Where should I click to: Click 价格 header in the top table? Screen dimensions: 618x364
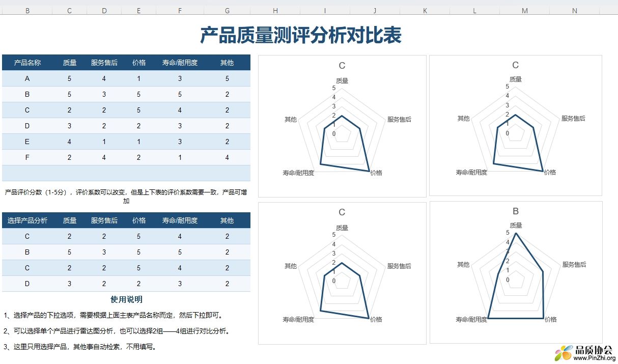click(x=139, y=63)
